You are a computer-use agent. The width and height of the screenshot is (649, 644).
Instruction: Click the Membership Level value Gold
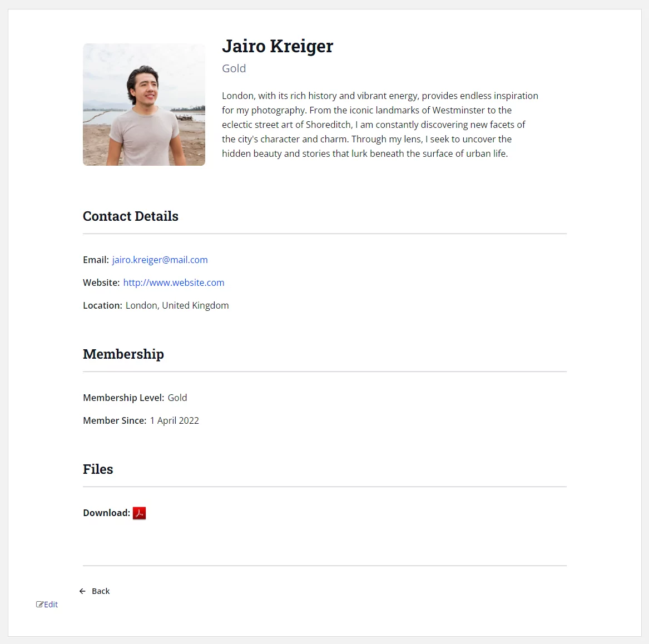(177, 398)
